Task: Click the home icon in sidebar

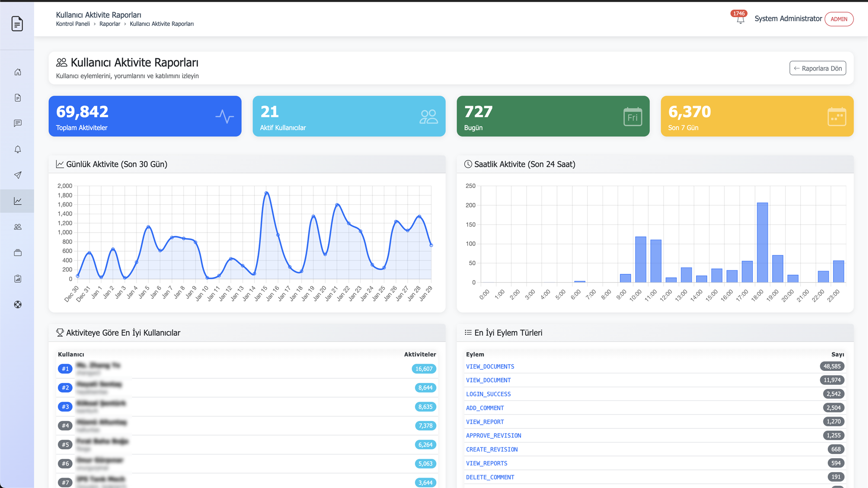Action: (x=18, y=72)
